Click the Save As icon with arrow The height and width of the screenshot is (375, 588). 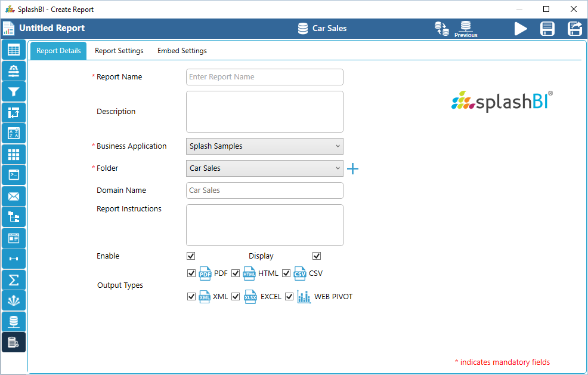575,29
